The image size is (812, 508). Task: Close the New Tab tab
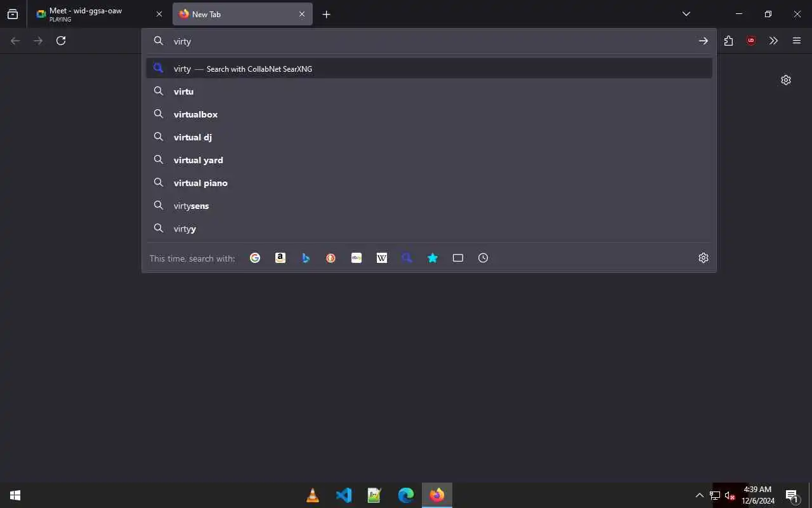pyautogui.click(x=302, y=14)
